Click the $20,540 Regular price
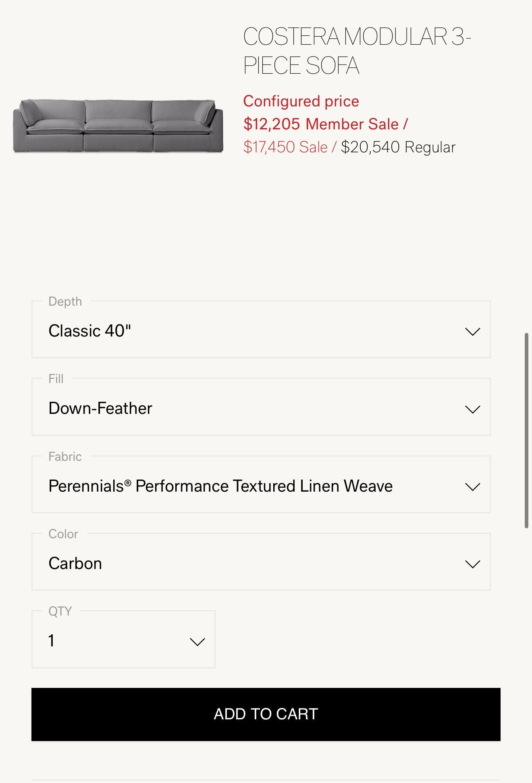Viewport: 532px width, 783px height. tap(398, 147)
